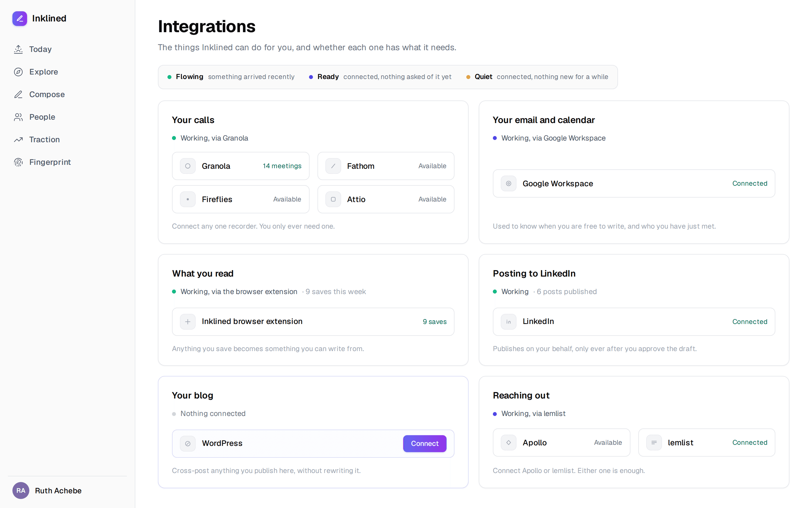
Task: Select Fingerprint in the sidebar
Action: 67,162
